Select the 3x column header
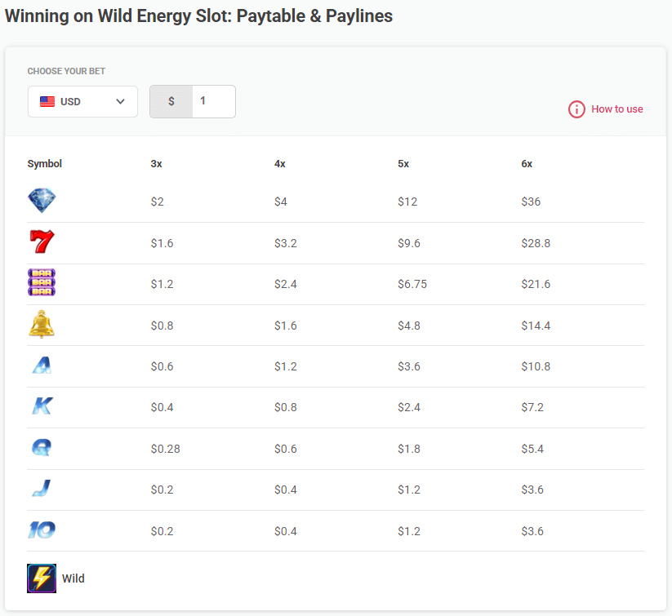Screen dimensions: 672x616 [156, 163]
